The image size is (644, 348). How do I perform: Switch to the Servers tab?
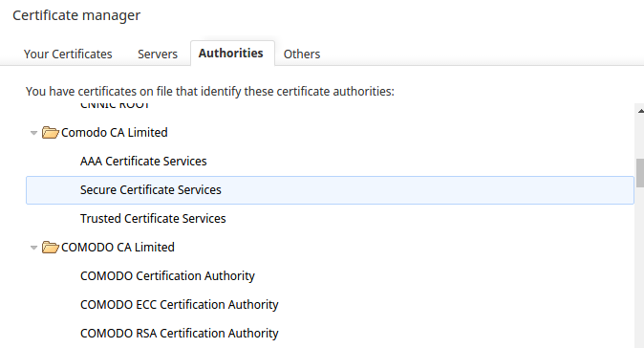click(x=158, y=54)
